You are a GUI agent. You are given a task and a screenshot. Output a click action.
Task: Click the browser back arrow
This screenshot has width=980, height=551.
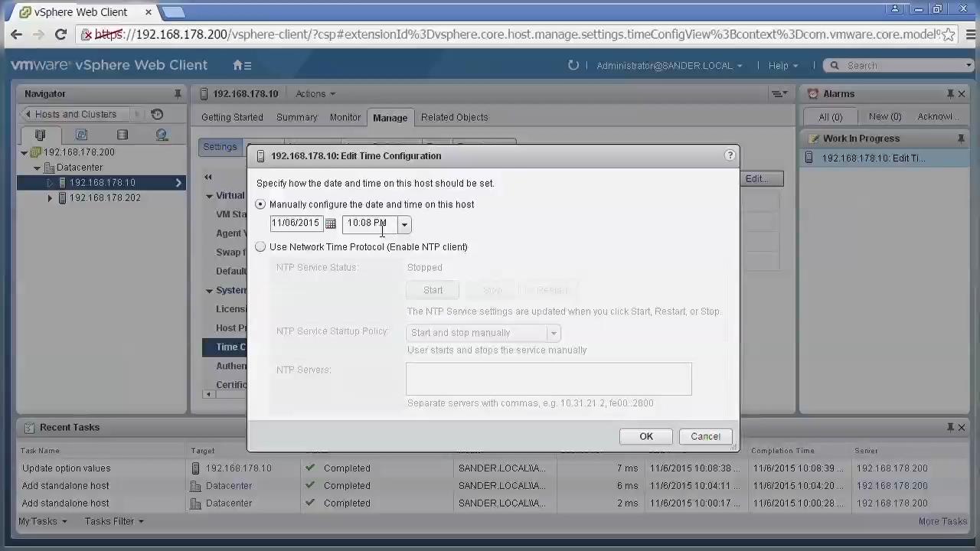pyautogui.click(x=16, y=34)
